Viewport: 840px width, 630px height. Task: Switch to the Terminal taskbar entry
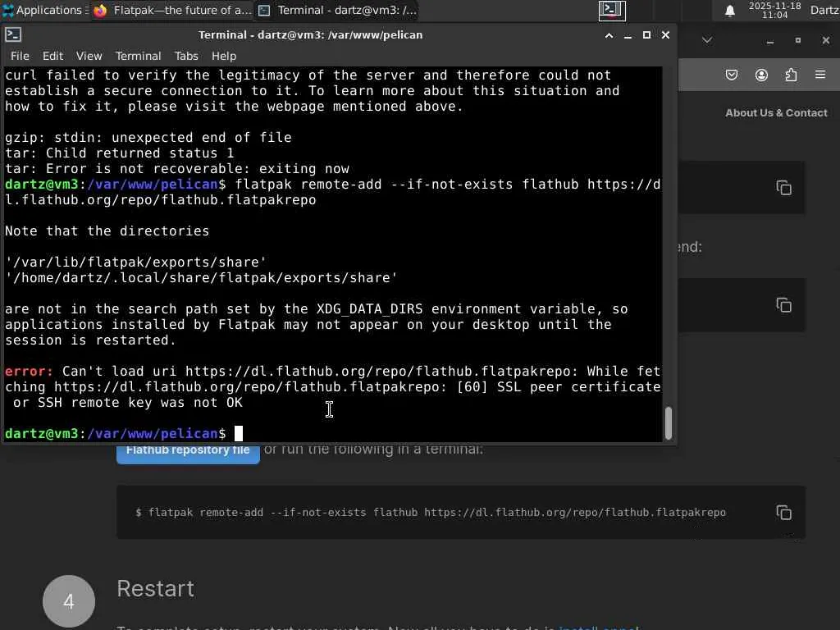tap(337, 10)
